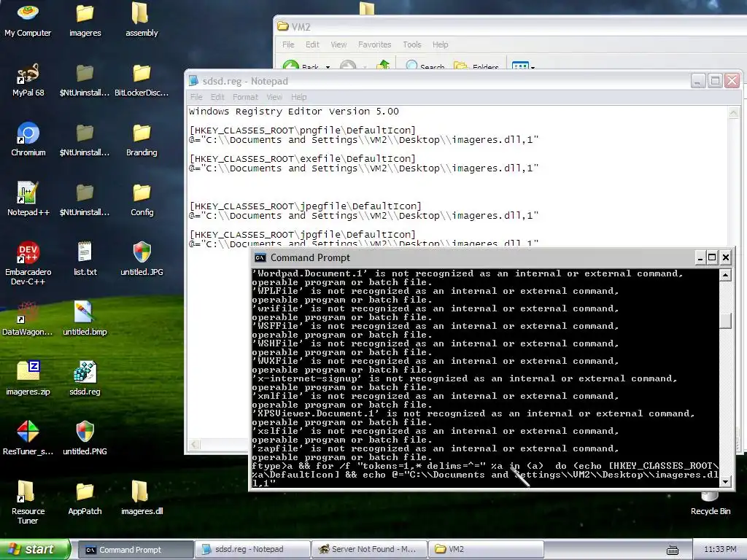
Task: Open Notepad View menu
Action: (274, 97)
